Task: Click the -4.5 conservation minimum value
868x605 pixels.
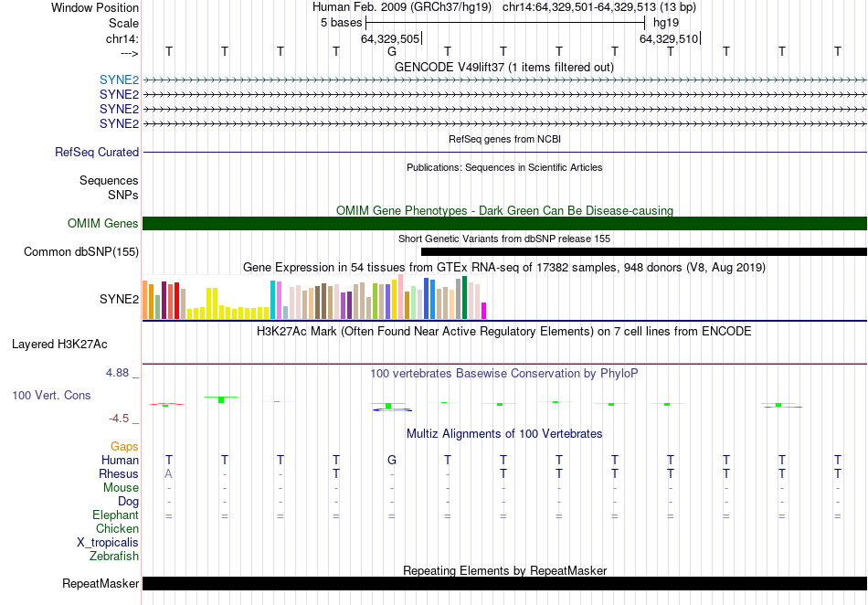Action: pos(119,419)
